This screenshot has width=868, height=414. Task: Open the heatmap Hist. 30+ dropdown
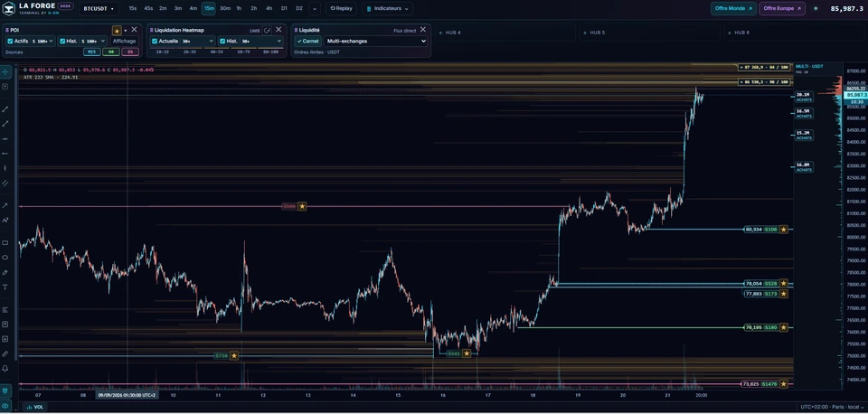(261, 41)
